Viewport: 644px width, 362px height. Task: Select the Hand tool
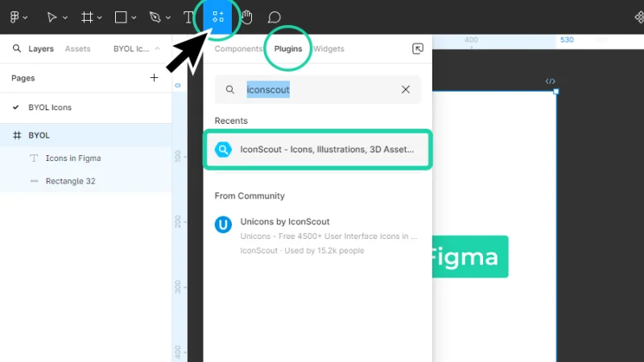point(246,17)
